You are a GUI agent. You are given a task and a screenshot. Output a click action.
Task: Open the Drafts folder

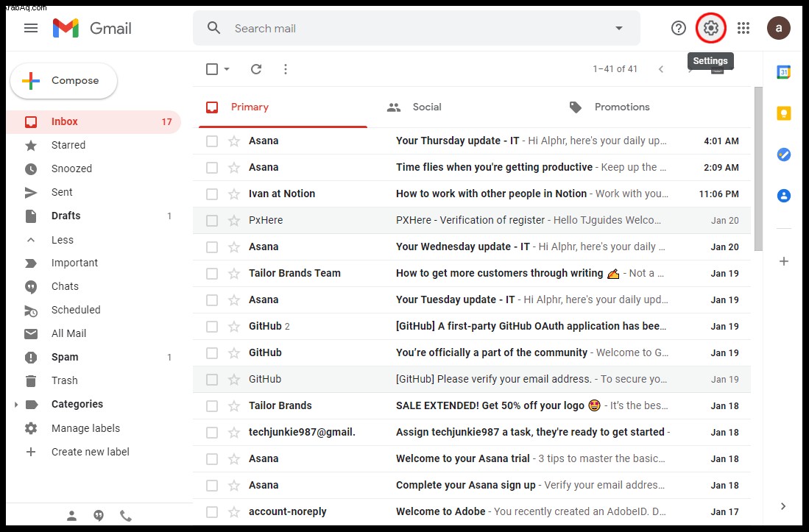94,216
